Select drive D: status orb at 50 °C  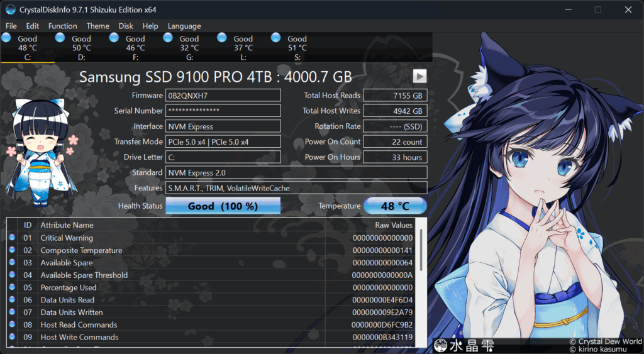coord(60,38)
